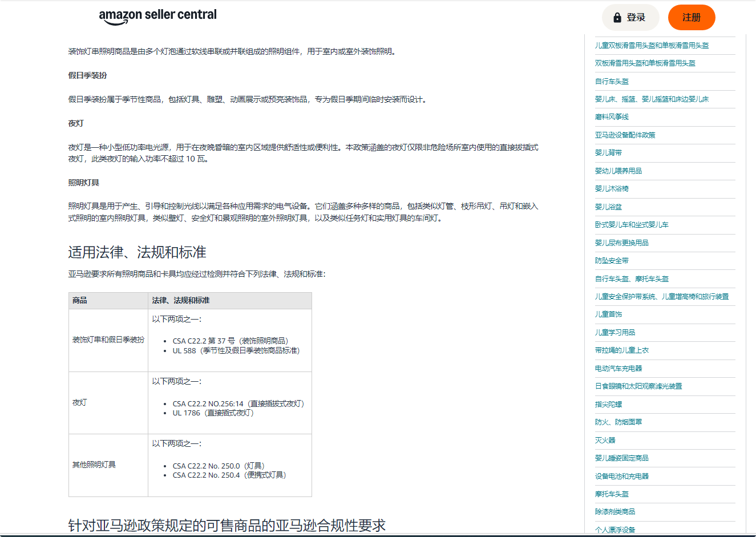Screen dimensions: 756x537
Task: Open the 儿童首饰 sidebar link
Action: (608, 314)
